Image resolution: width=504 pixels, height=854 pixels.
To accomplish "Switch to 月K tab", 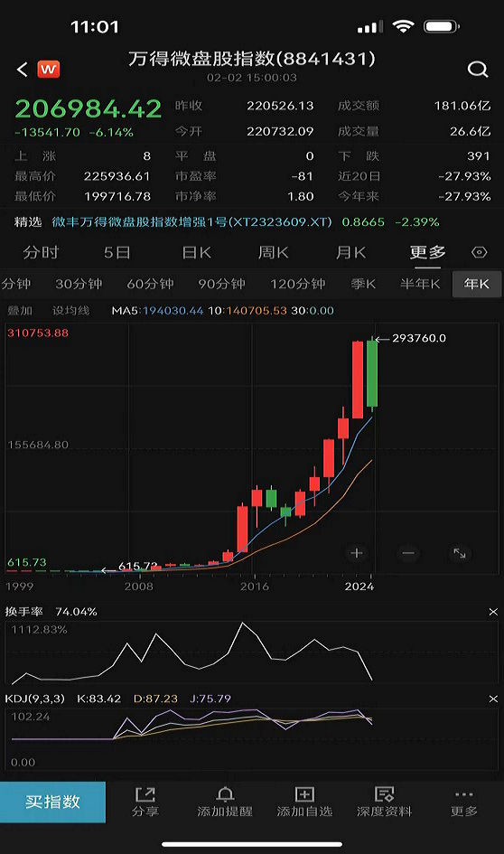I will point(351,252).
